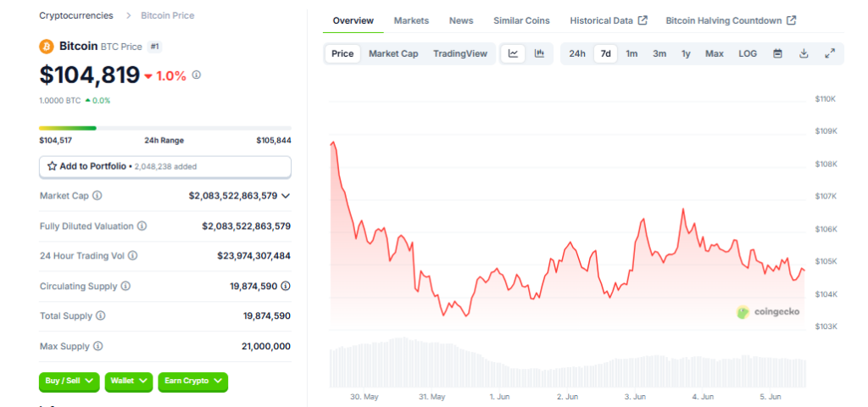The image size is (868, 407).
Task: Set chart range to 1y
Action: (686, 53)
